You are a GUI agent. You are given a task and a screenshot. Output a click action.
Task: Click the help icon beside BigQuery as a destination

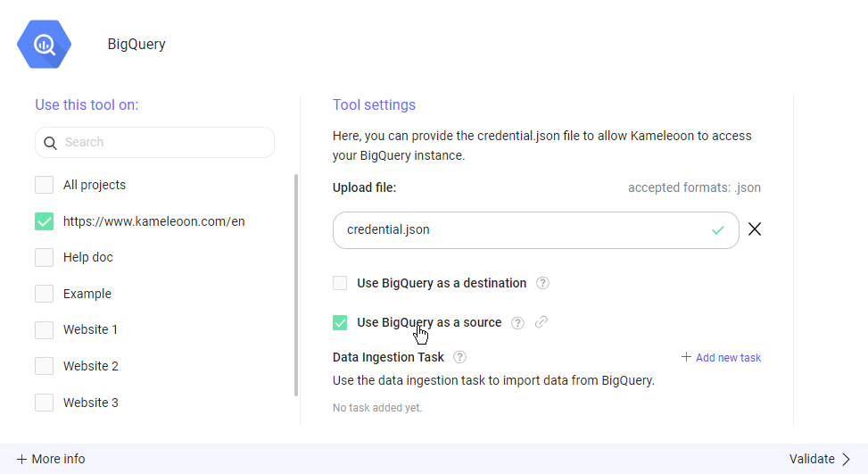coord(542,283)
